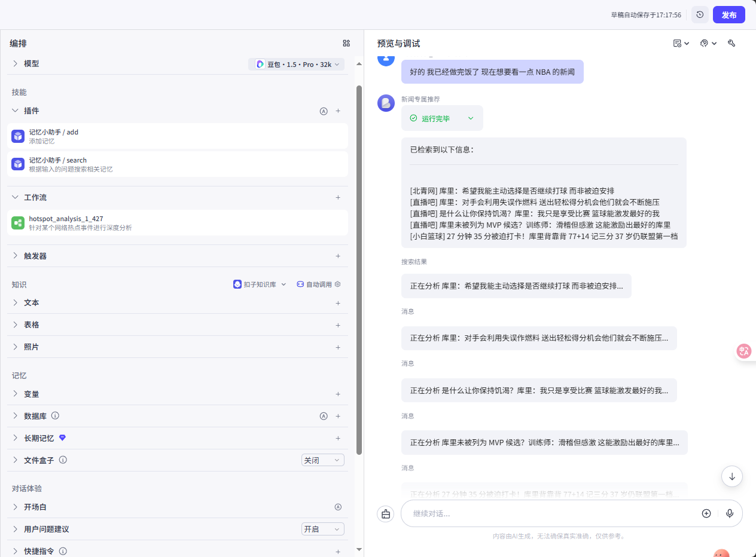The width and height of the screenshot is (756, 557).
Task: Open the 文件盒子 关闭 dropdown
Action: pyautogui.click(x=323, y=460)
